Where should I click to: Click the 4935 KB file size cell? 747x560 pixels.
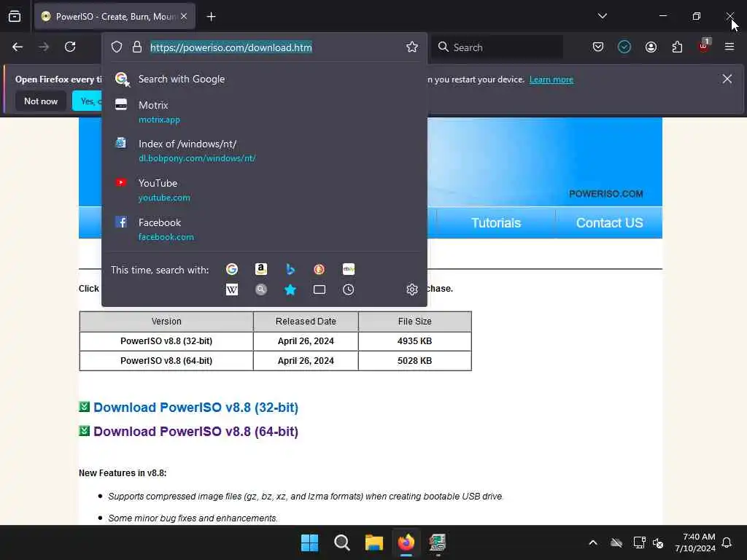(x=414, y=341)
